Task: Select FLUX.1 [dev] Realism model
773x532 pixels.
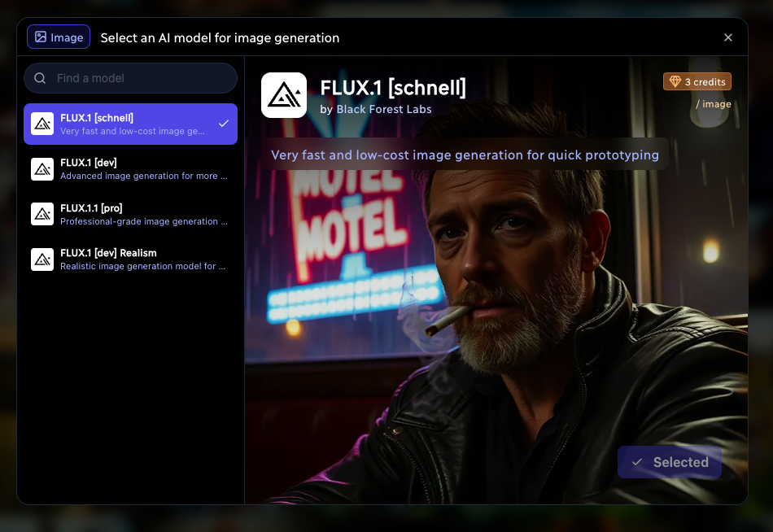Action: click(x=131, y=259)
